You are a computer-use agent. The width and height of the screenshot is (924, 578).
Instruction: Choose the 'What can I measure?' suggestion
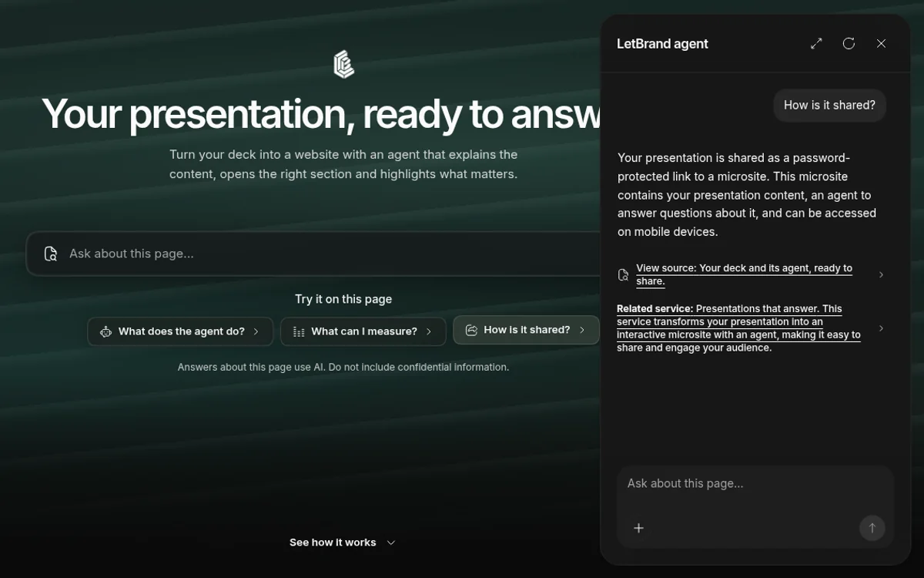coord(363,331)
